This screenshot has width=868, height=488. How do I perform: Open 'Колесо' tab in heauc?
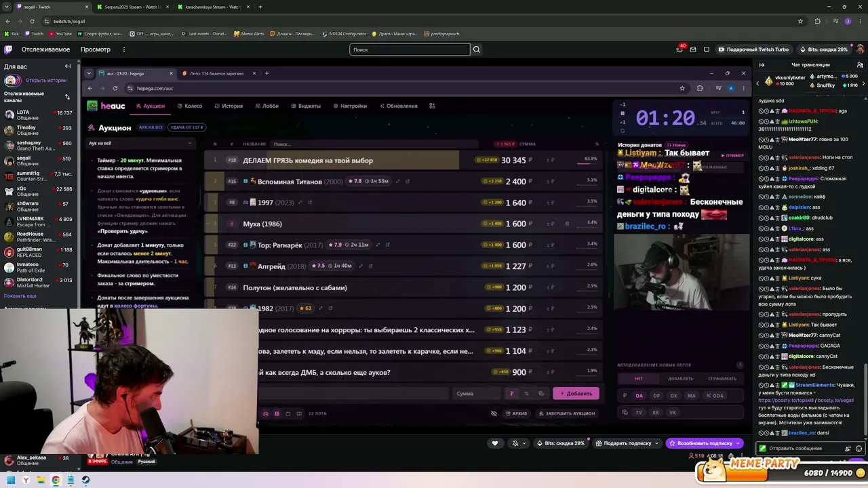click(190, 106)
